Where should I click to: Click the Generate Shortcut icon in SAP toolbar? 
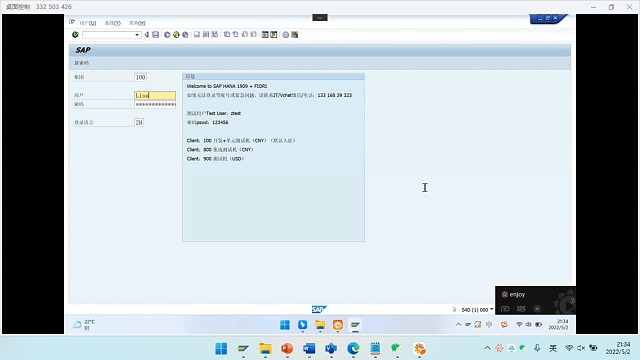click(274, 35)
